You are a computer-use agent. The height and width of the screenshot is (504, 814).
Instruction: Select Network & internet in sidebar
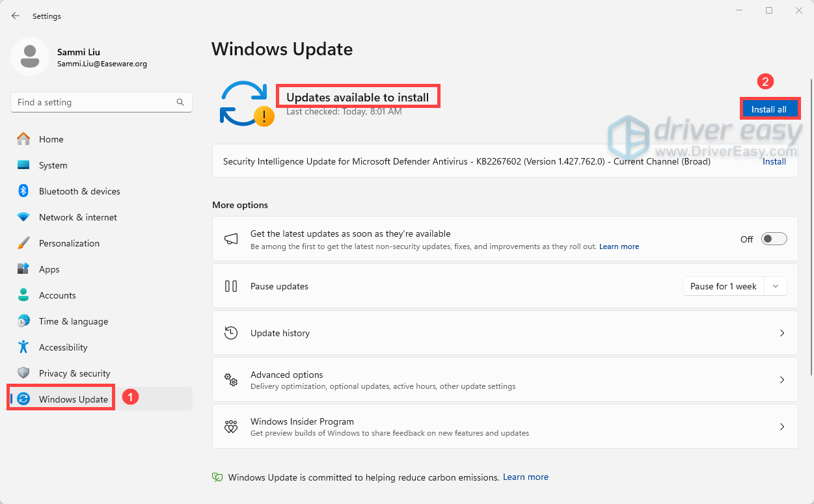tap(102, 217)
